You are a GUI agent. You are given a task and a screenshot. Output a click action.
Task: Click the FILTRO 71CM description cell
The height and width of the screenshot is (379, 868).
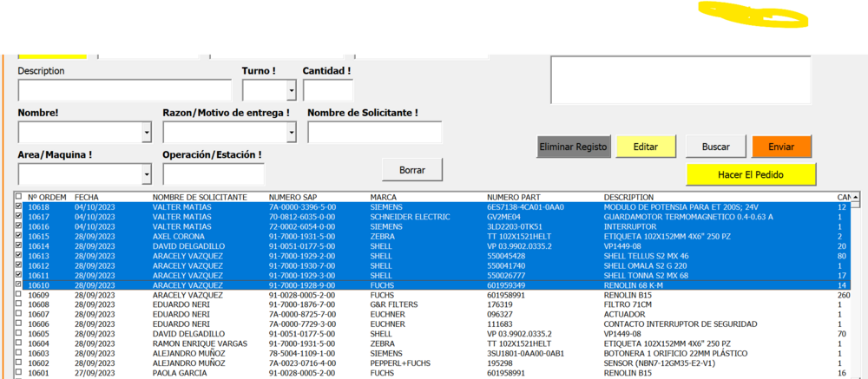(x=628, y=304)
